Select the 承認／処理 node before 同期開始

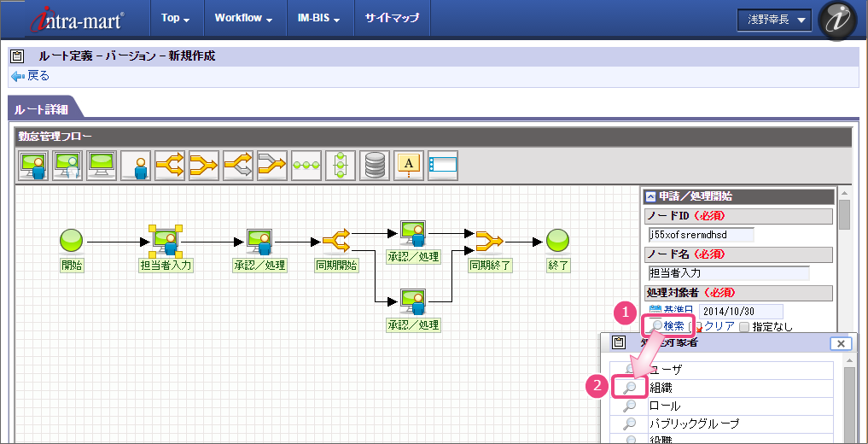(x=259, y=242)
